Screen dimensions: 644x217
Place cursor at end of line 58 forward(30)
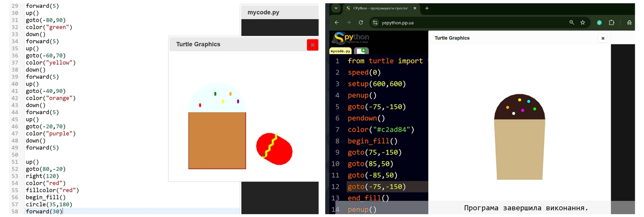point(63,211)
